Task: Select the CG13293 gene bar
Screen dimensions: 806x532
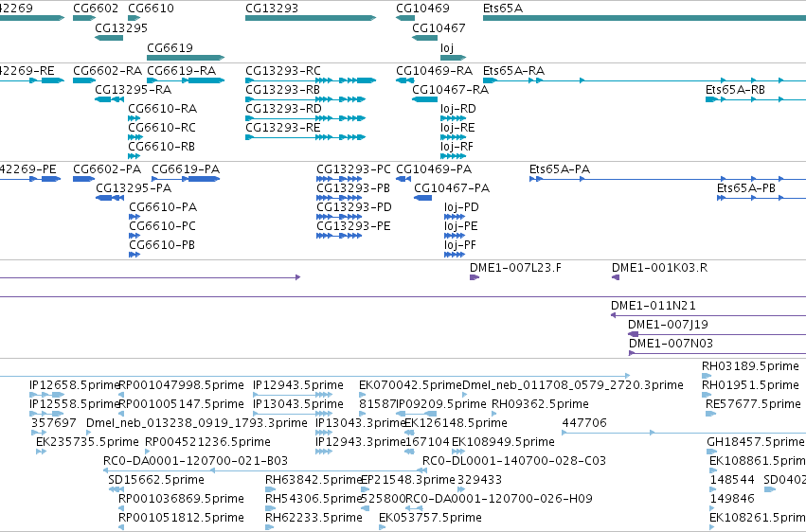Action: (x=311, y=18)
